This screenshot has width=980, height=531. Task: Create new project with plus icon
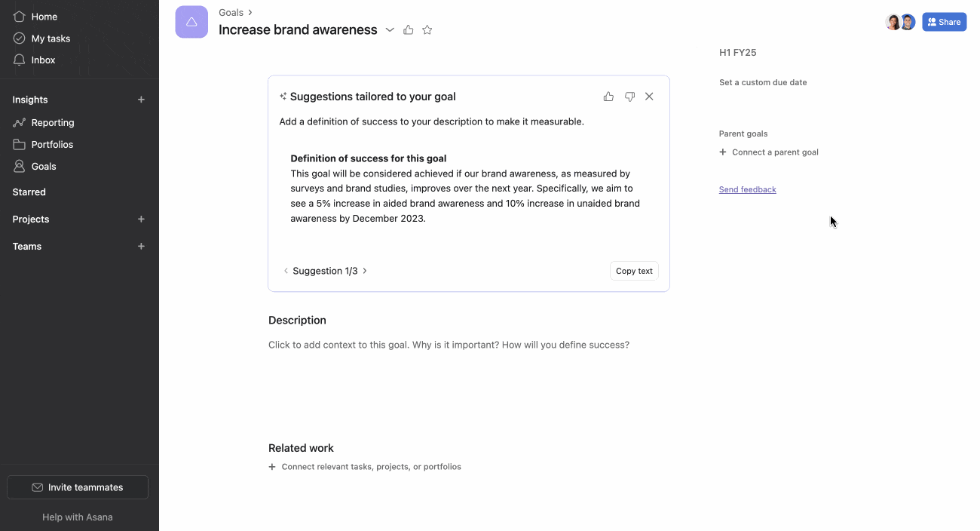[141, 219]
